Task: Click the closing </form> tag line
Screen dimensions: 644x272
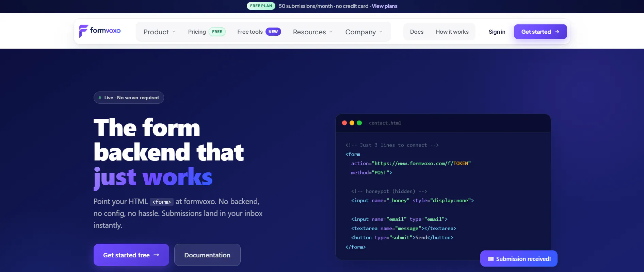Action: click(356, 247)
